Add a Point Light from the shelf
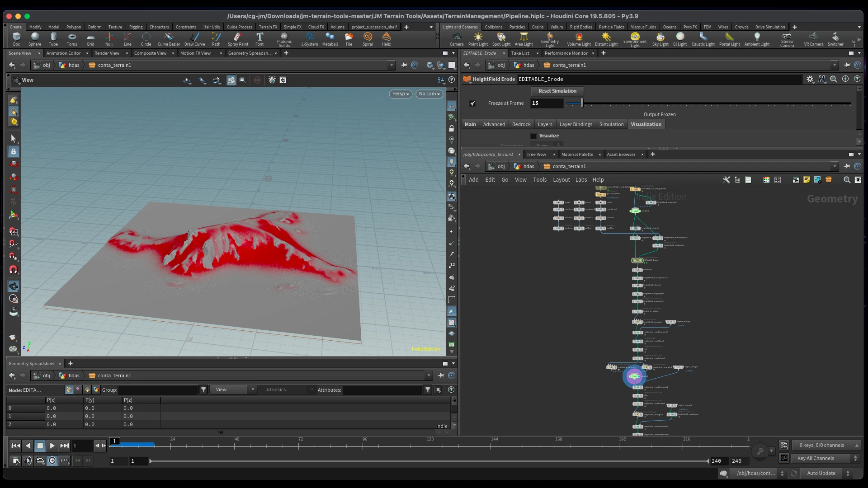This screenshot has height=488, width=868. pyautogui.click(x=478, y=39)
